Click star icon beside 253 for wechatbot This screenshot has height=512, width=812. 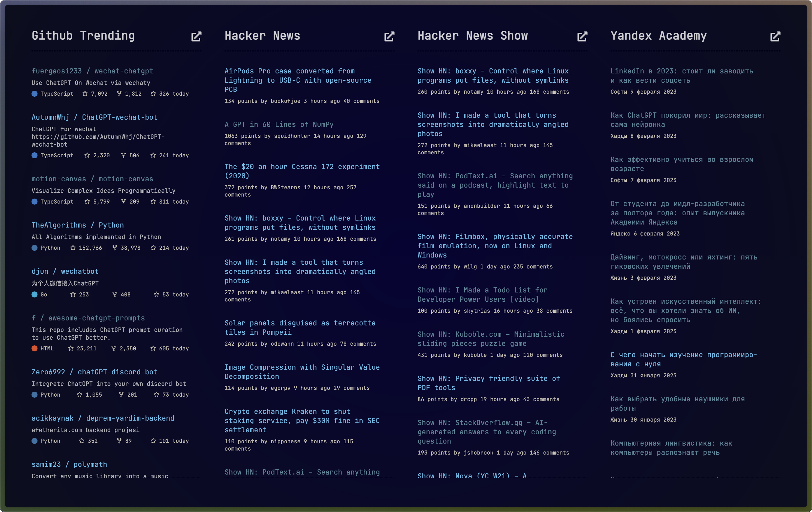tap(73, 294)
